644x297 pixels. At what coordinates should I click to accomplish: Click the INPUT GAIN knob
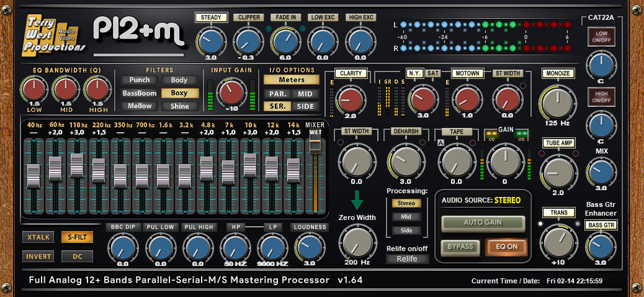pyautogui.click(x=233, y=92)
